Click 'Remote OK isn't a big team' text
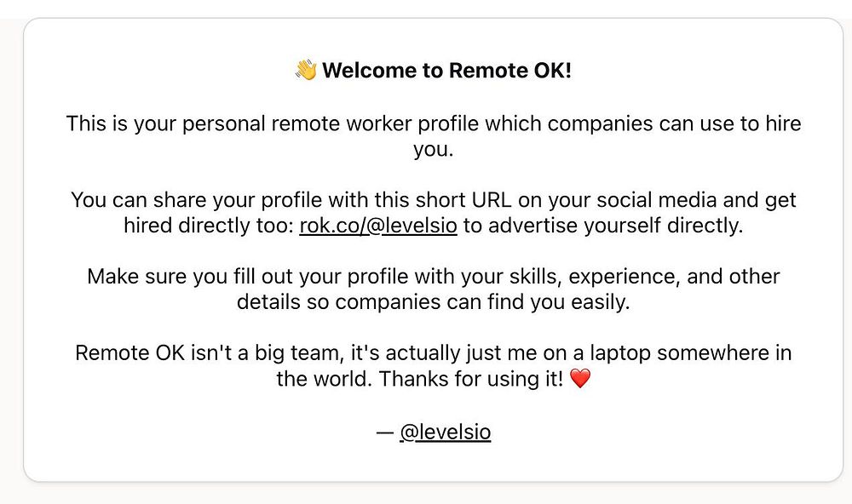Screen dimensions: 852x504 [x=210, y=353]
